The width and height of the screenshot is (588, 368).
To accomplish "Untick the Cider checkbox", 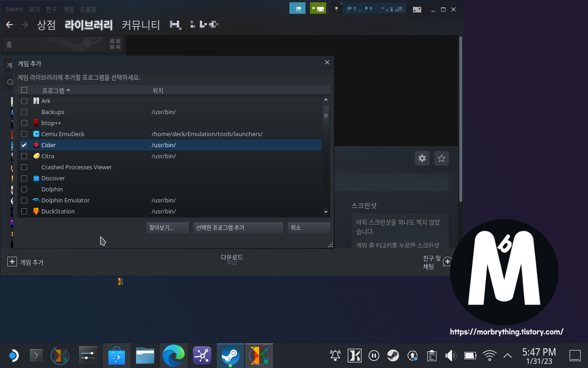I will point(24,145).
